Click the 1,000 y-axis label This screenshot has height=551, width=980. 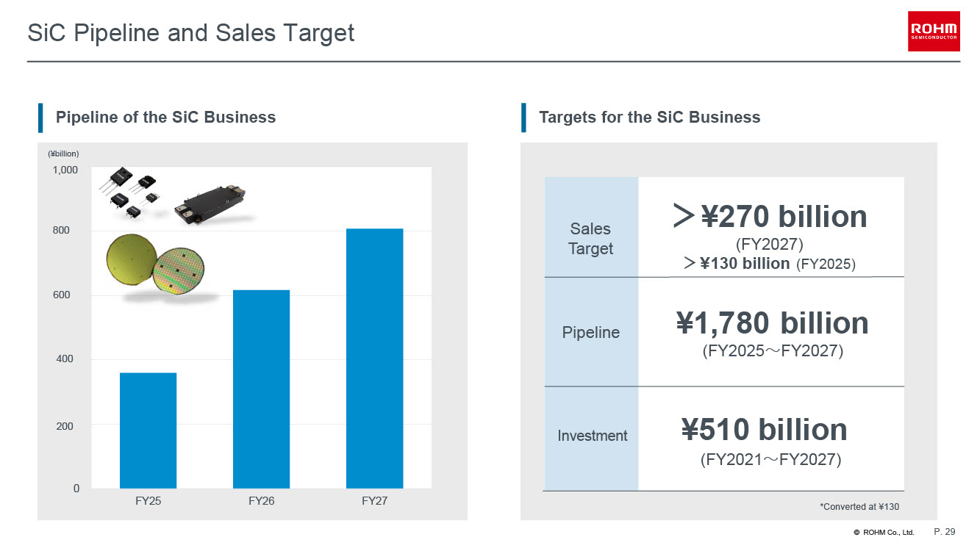coord(65,170)
